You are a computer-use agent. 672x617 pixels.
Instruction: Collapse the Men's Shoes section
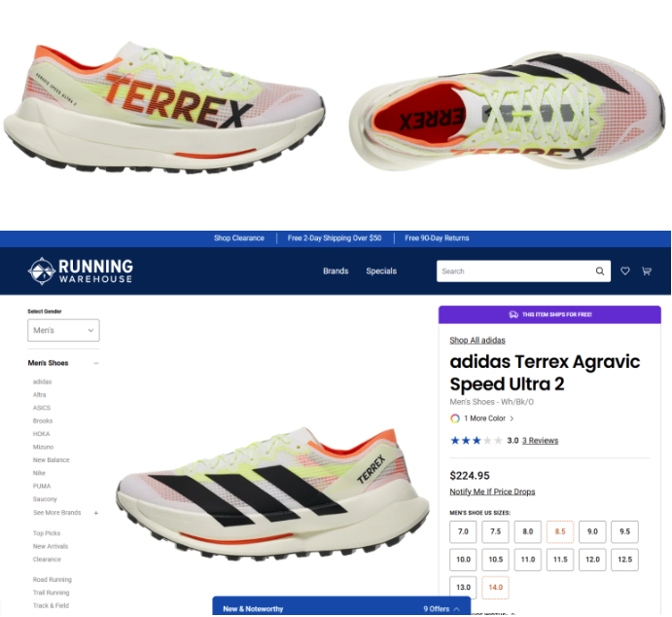point(96,363)
